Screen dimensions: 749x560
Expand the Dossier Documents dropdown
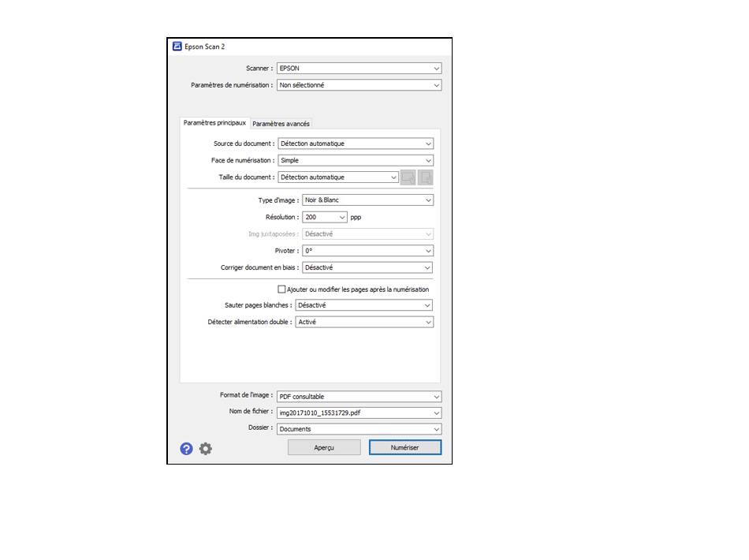click(360, 429)
